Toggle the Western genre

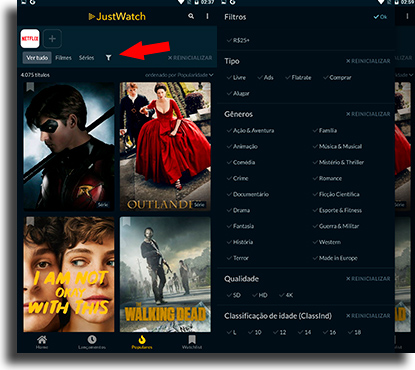tap(327, 242)
